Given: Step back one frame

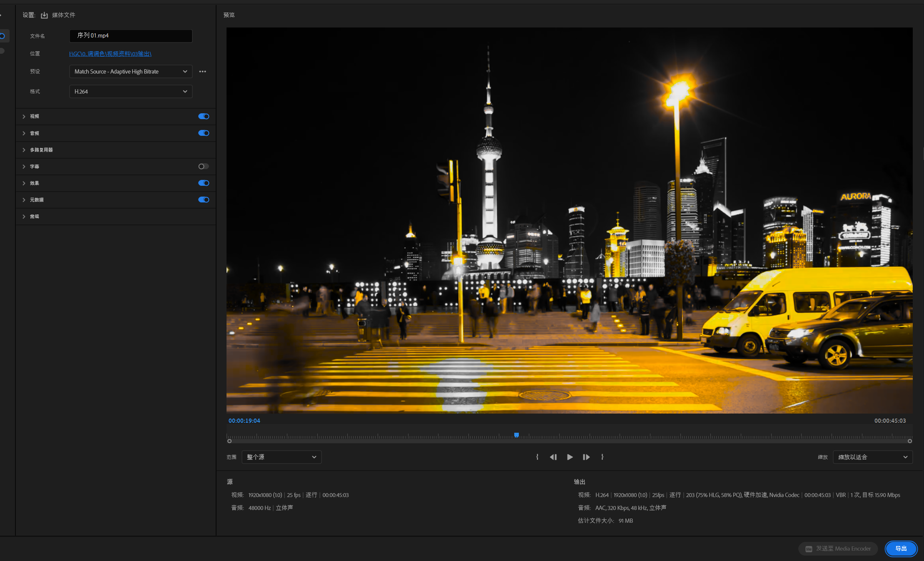Looking at the screenshot, I should [x=553, y=457].
